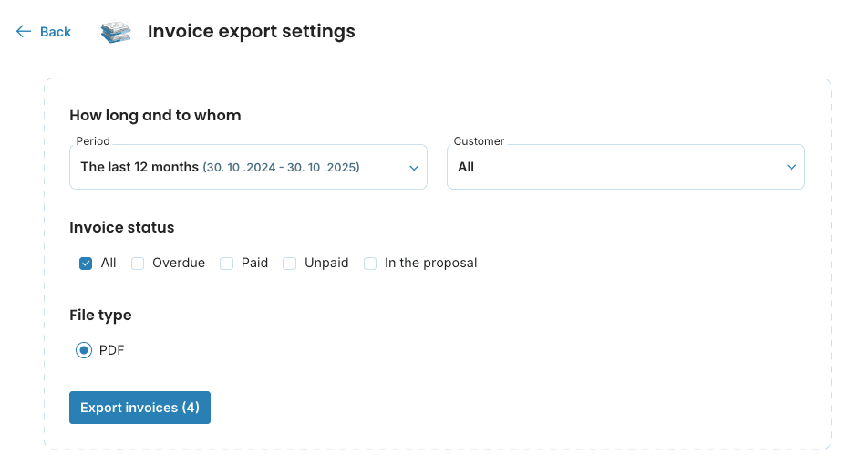Click the In the proposal label text
The height and width of the screenshot is (476, 868).
click(x=430, y=263)
